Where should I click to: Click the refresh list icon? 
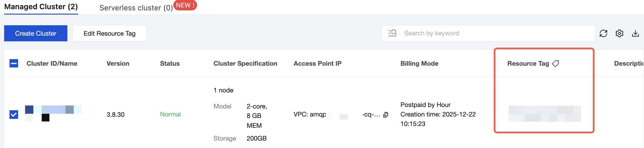pos(603,33)
